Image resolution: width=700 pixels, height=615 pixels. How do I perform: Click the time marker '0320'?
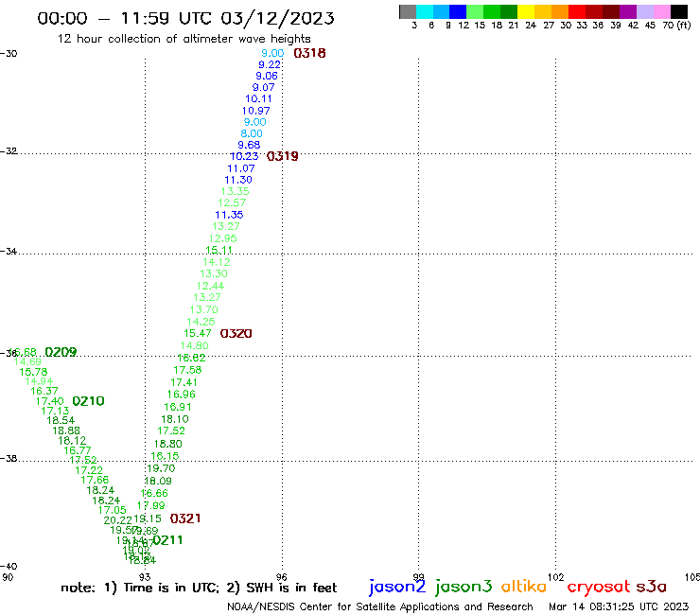[x=236, y=333]
